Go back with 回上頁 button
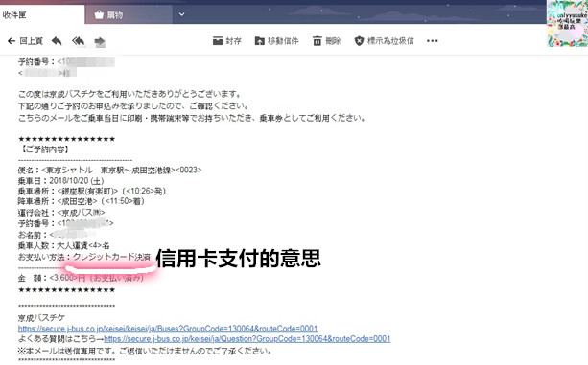 coord(25,41)
